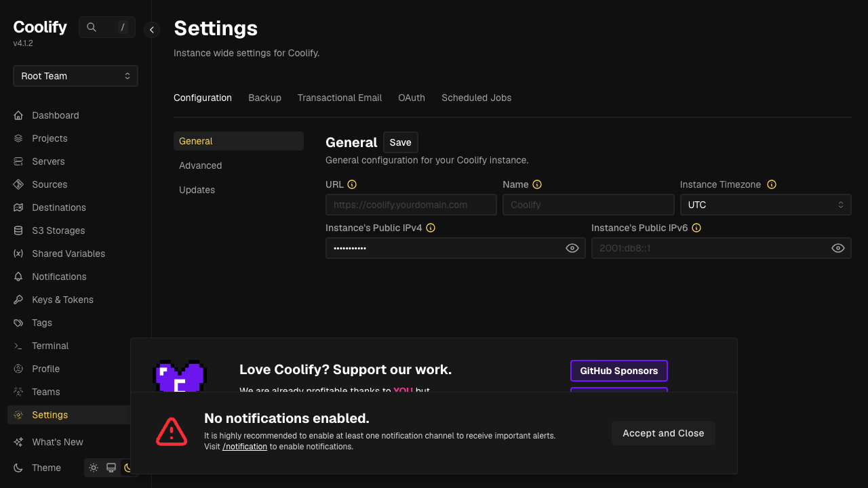Follow the /notification link
The height and width of the screenshot is (488, 868).
click(245, 447)
